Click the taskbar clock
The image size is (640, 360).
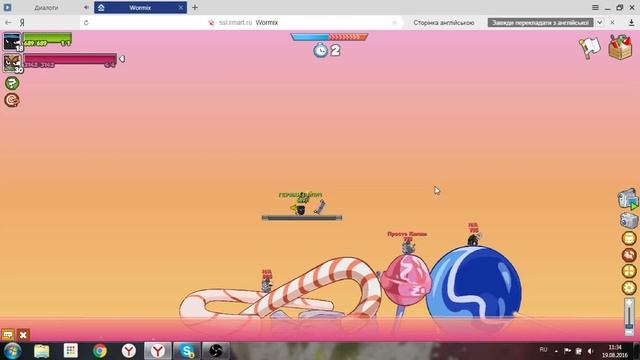[x=615, y=351]
